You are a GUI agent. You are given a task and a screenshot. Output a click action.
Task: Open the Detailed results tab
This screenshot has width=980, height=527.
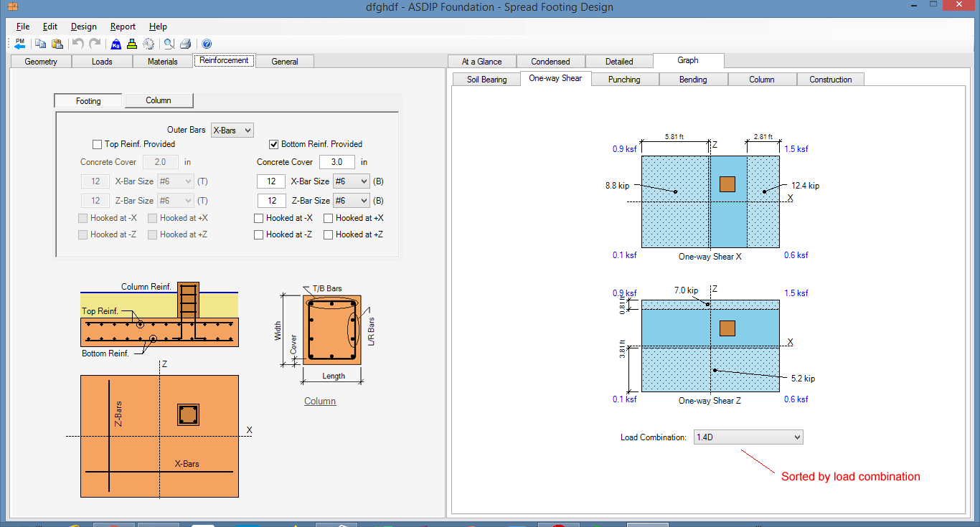pyautogui.click(x=619, y=62)
